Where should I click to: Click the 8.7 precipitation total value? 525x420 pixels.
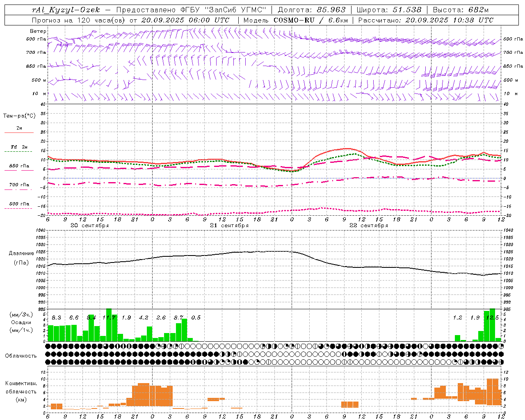point(178,317)
